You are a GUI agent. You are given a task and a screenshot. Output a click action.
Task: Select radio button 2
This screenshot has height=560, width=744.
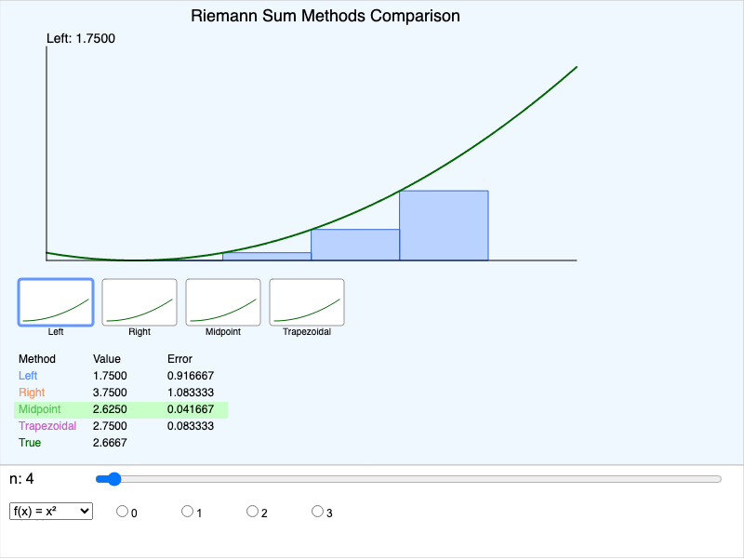[x=252, y=510]
